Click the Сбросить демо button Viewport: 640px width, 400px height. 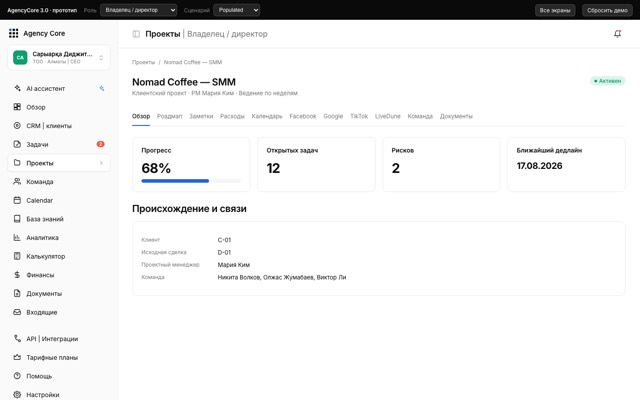click(x=607, y=10)
